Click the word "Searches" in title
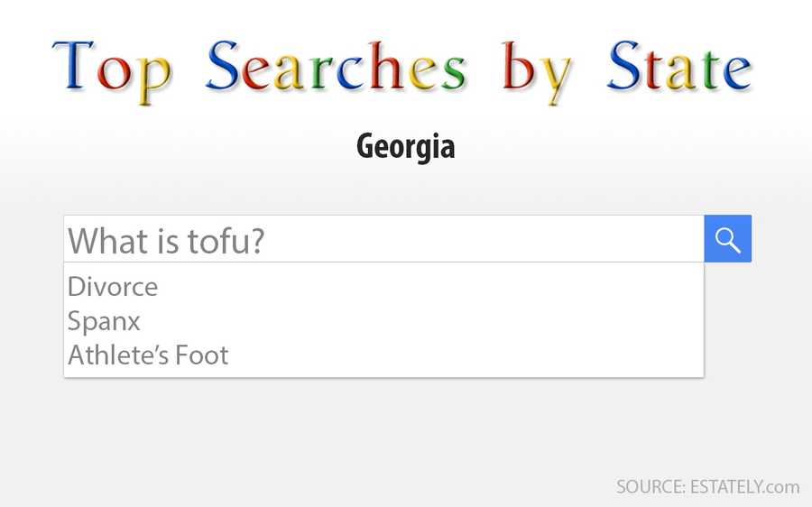This screenshot has height=507, width=812. point(337,66)
